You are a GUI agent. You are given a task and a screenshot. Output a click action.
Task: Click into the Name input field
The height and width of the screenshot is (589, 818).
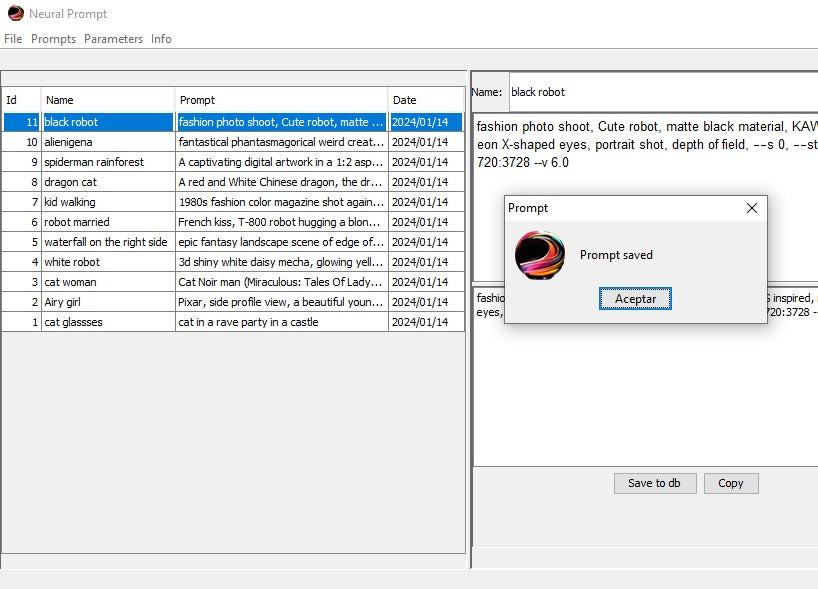pos(660,92)
